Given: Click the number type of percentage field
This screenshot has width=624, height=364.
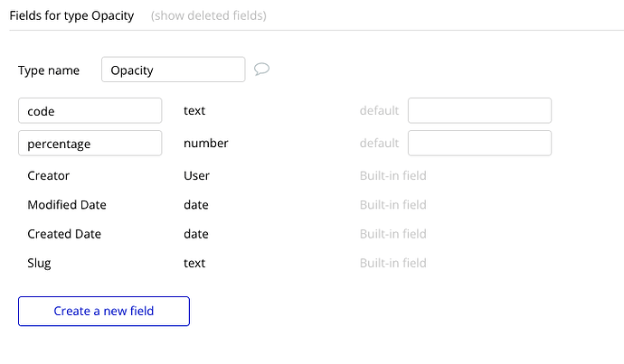Looking at the screenshot, I should point(205,143).
